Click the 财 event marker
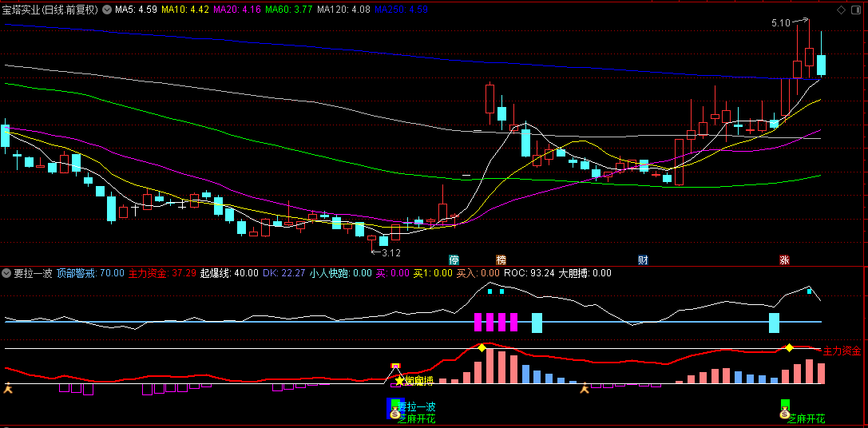Image resolution: width=868 pixels, height=428 pixels. (x=643, y=260)
